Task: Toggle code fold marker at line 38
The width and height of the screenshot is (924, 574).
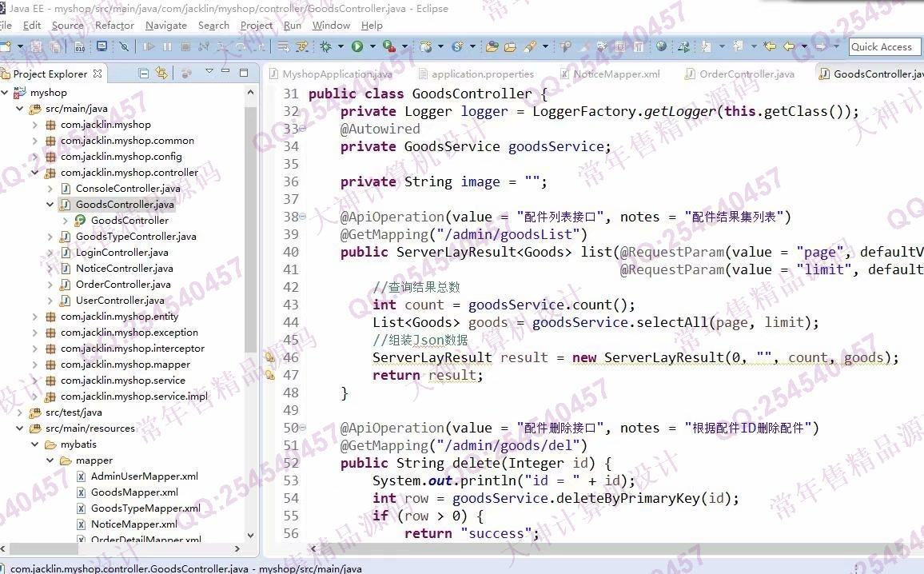Action: [303, 217]
